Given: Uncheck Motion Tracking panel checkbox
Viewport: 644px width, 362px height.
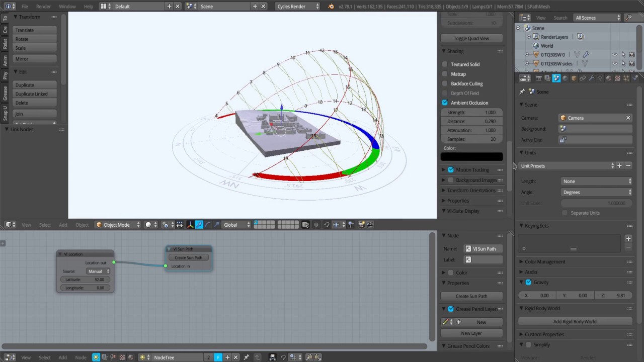Looking at the screenshot, I should [x=451, y=170].
